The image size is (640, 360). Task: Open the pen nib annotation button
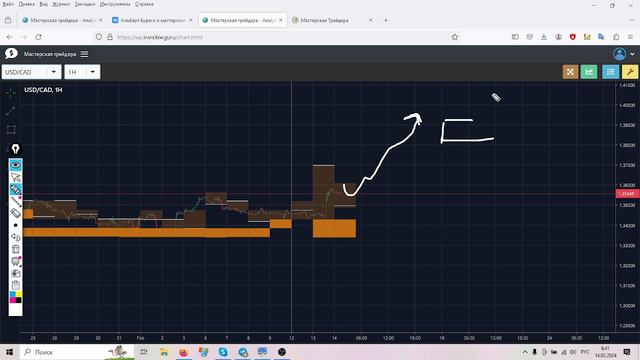(16, 149)
